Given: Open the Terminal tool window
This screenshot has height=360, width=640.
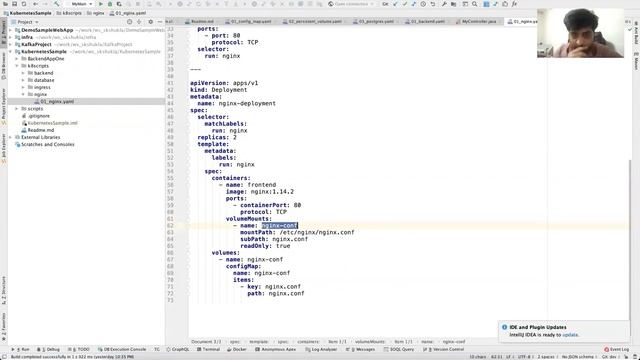Looking at the screenshot, I should [208, 349].
